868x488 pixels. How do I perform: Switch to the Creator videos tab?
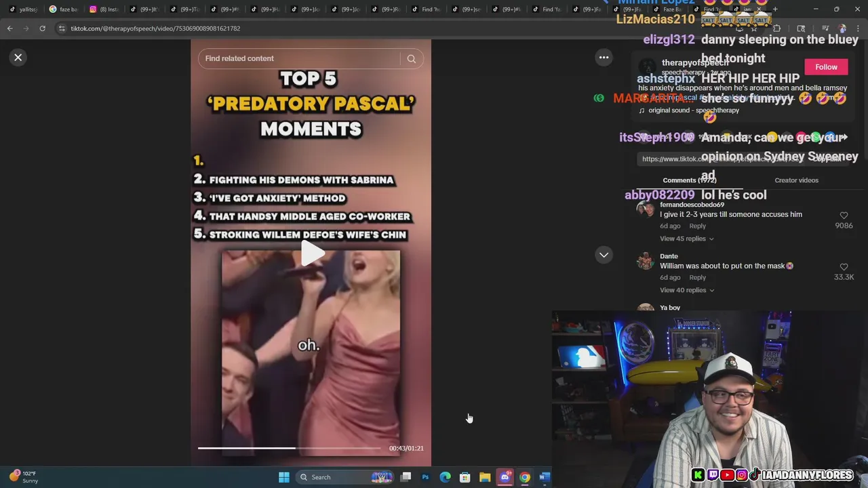[x=796, y=180]
